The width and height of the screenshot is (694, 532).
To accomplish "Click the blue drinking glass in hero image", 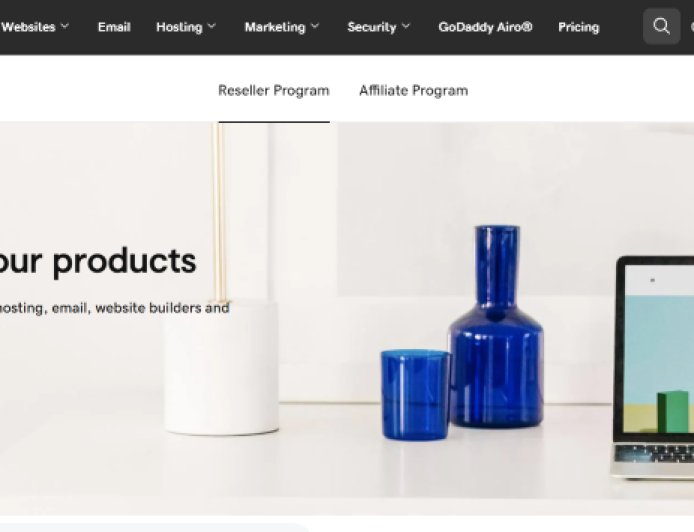I will coord(416,395).
